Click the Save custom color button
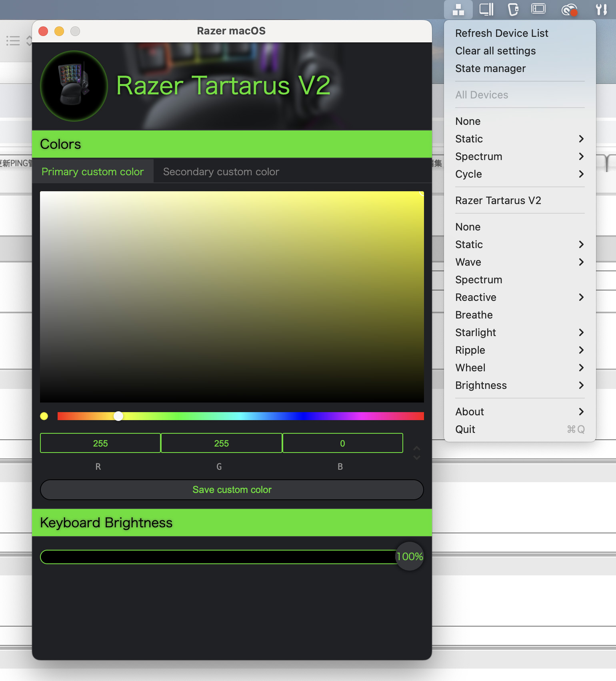 tap(232, 490)
